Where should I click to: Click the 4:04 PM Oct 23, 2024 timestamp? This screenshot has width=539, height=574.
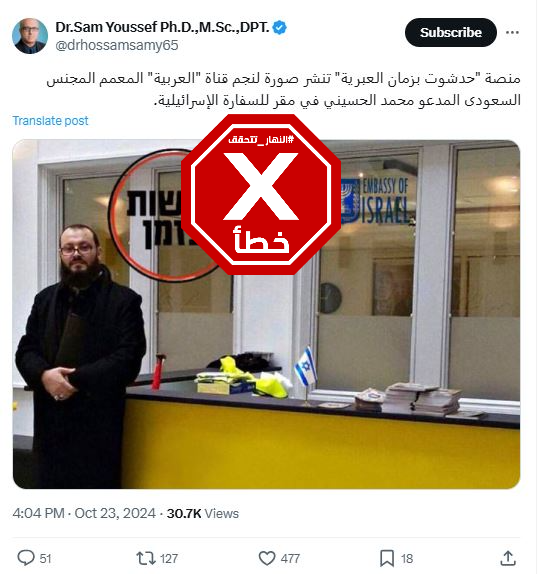(84, 513)
